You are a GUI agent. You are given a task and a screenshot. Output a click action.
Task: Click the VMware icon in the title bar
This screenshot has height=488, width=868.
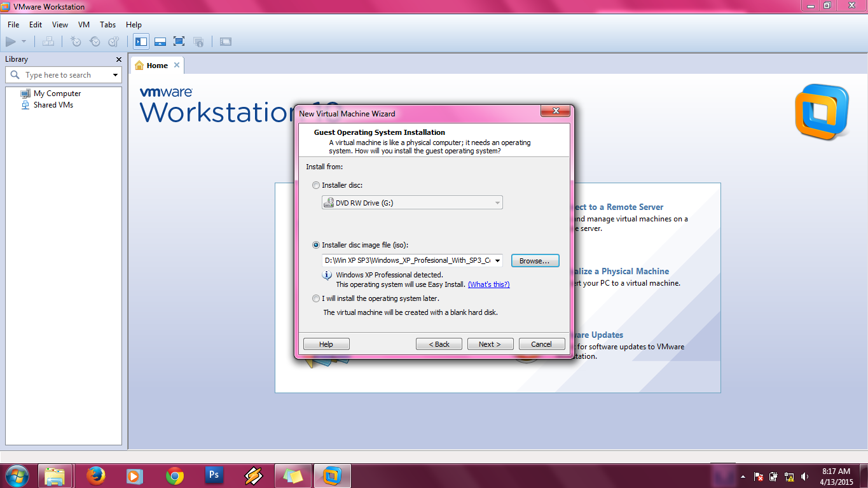(x=6, y=6)
